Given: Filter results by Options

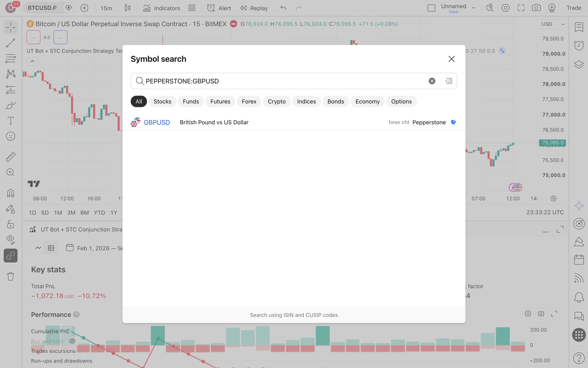Looking at the screenshot, I should pos(401,101).
